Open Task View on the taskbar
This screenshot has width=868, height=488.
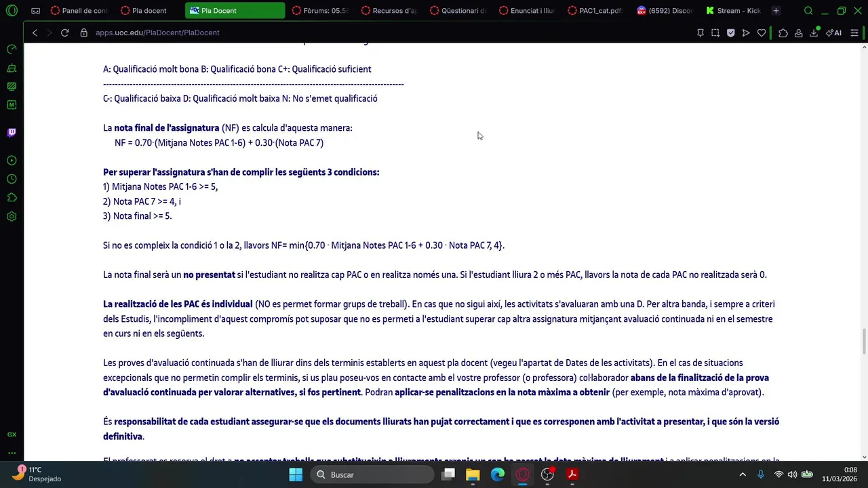point(448,474)
